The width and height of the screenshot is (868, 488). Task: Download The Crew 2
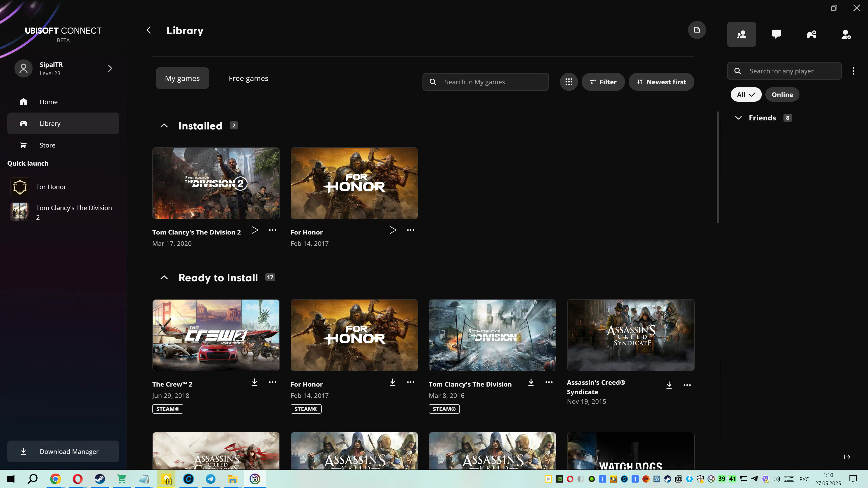[255, 382]
